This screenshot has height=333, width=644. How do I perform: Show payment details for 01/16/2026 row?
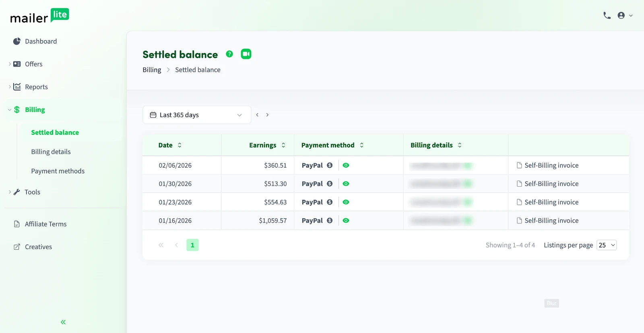pyautogui.click(x=346, y=221)
